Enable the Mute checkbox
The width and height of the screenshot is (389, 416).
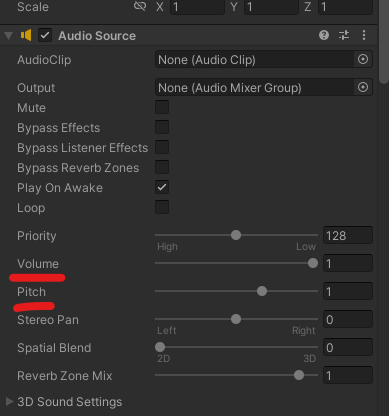tap(162, 107)
